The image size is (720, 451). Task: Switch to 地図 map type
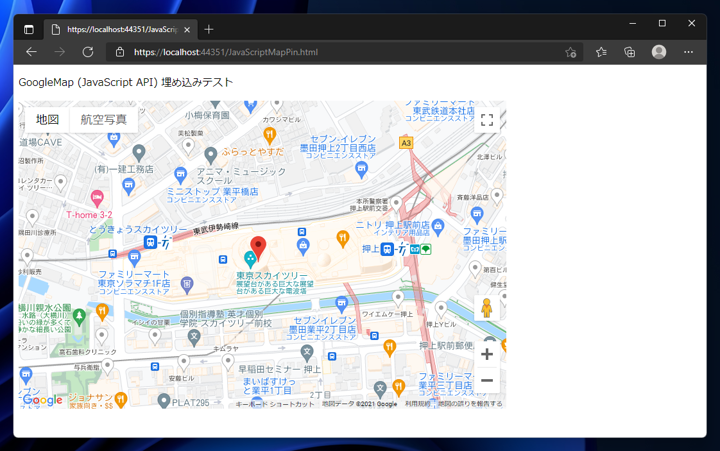coord(47,120)
